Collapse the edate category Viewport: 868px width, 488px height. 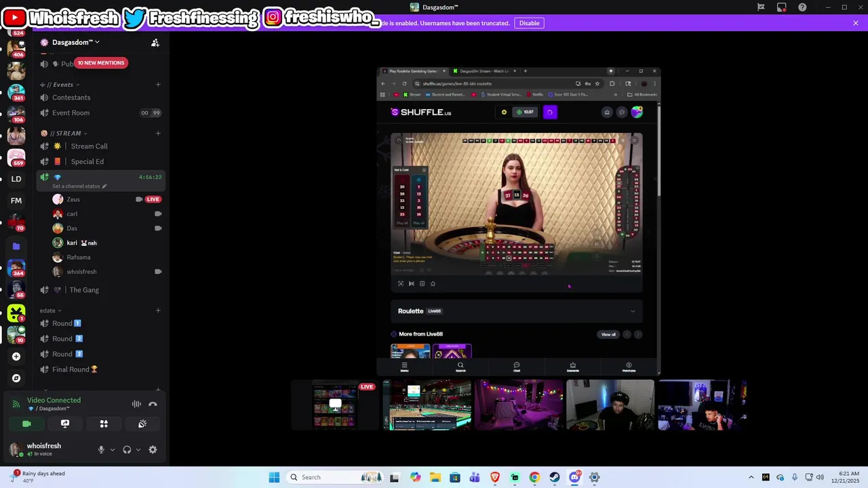[50, 311]
